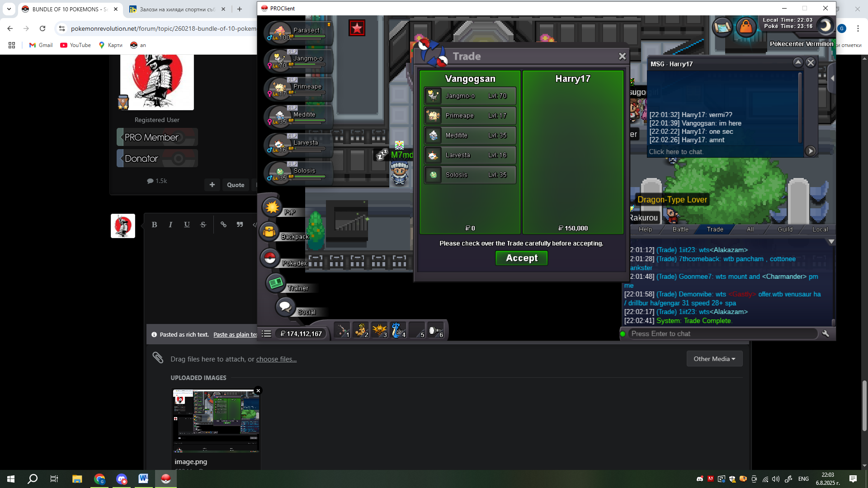The width and height of the screenshot is (868, 488).
Task: Toggle bold formatting in forum editor
Action: tap(154, 225)
